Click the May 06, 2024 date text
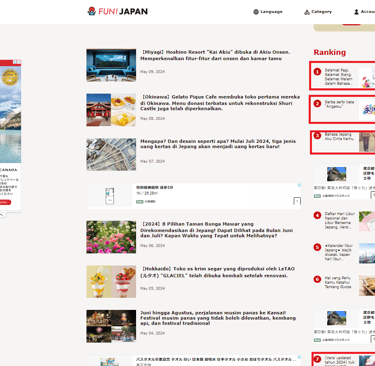 152,246
